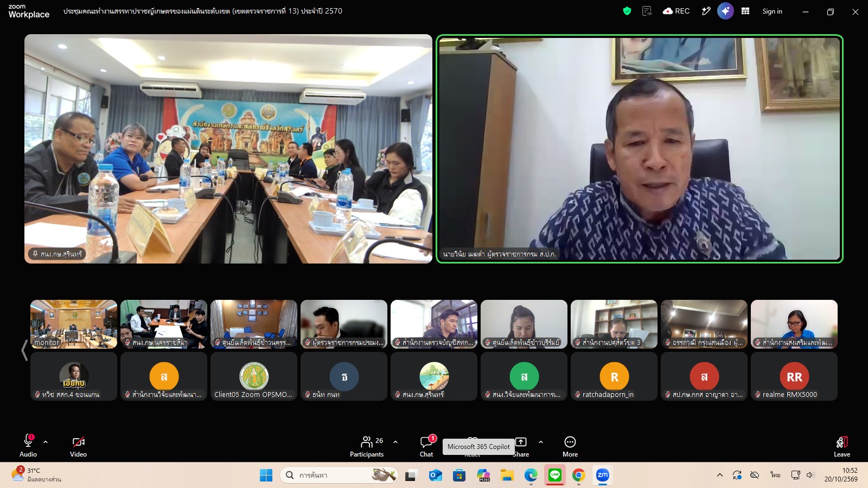Switch to the LINE app on taskbar
868x488 pixels.
[555, 476]
